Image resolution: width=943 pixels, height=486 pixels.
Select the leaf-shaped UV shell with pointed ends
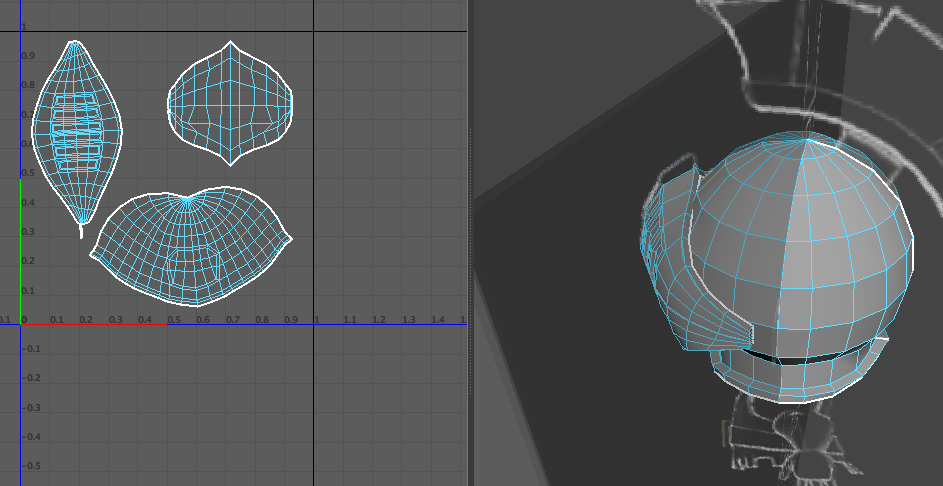click(x=77, y=135)
